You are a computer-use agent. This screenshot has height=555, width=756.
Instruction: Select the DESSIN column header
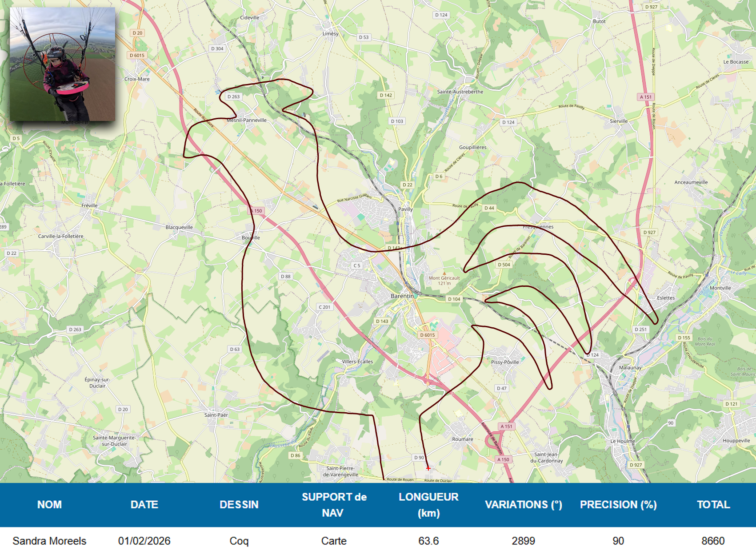tap(239, 505)
